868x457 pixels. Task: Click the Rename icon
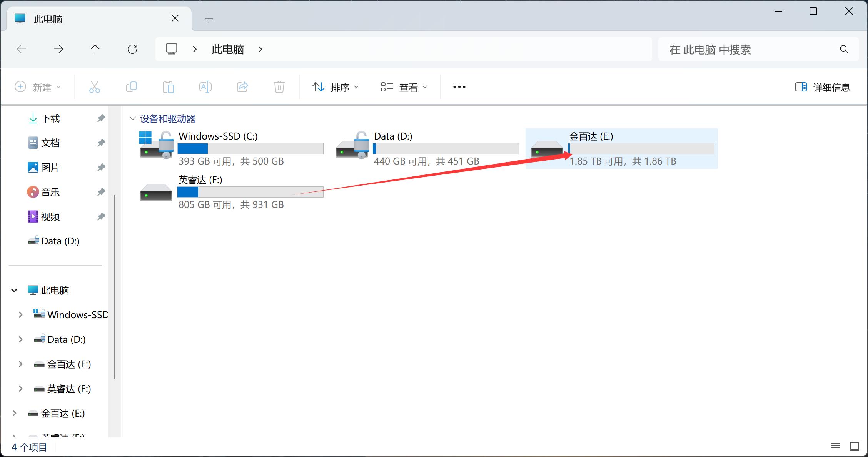pos(205,87)
